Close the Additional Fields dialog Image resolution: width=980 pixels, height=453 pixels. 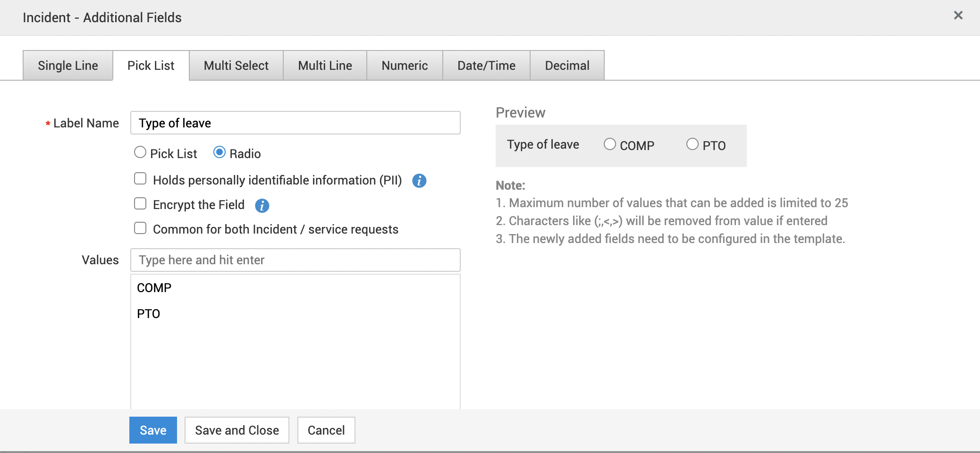(x=958, y=16)
